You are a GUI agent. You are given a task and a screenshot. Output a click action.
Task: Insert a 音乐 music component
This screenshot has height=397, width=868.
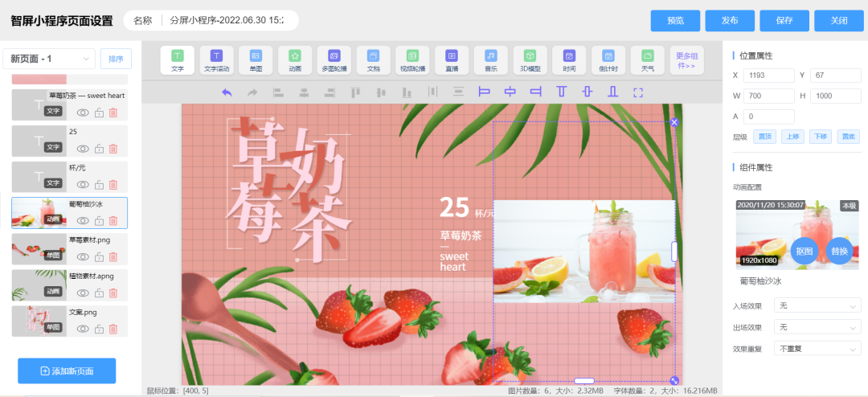[x=491, y=60]
